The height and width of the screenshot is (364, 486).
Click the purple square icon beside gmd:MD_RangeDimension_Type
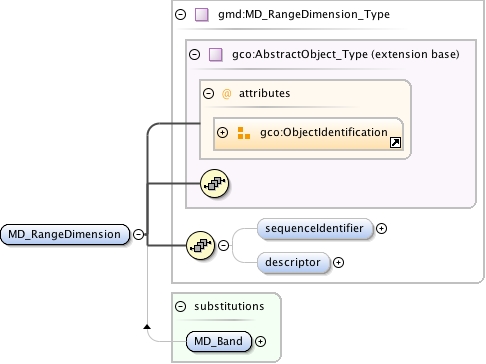(202, 15)
